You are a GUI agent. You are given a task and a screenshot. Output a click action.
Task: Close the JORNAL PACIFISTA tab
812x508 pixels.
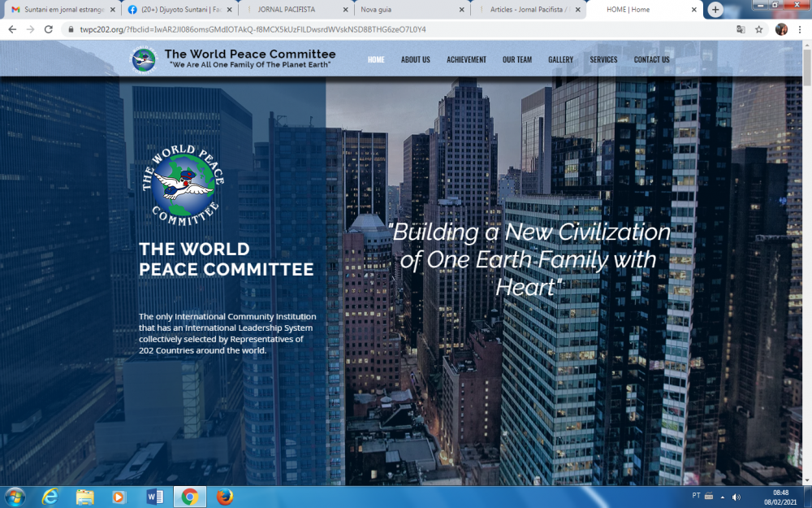(345, 9)
